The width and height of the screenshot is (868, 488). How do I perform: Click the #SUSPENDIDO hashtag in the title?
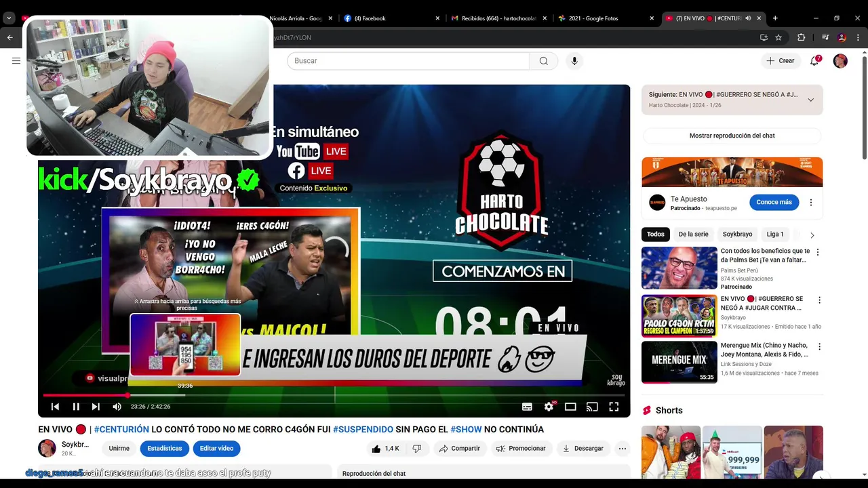pyautogui.click(x=363, y=430)
